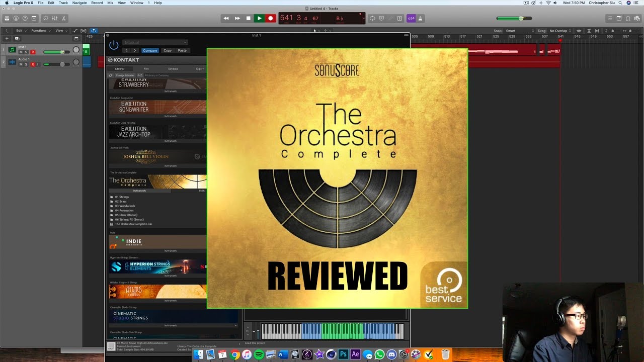Click the Inst 1 pan knob
644x362 pixels.
[76, 50]
